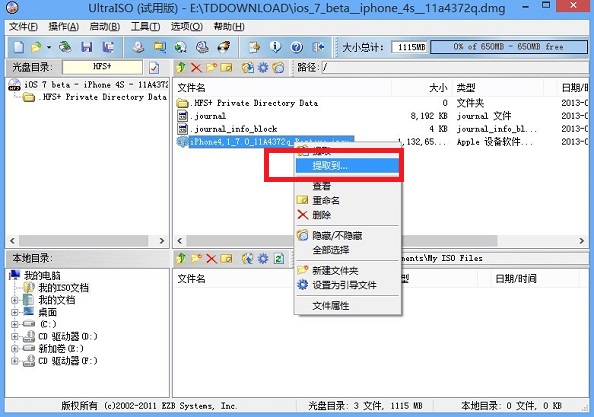Choose 删除 in the context menu
Screen dimensions: 594x417
coord(347,215)
